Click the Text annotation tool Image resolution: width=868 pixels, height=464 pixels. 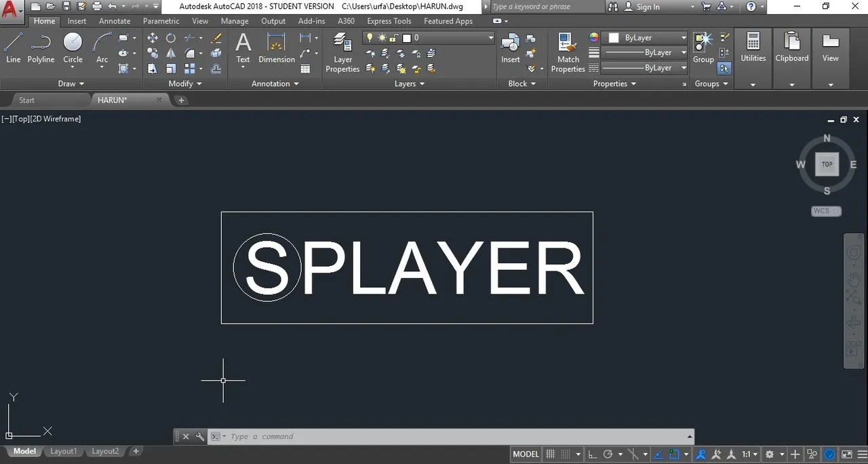point(243,48)
